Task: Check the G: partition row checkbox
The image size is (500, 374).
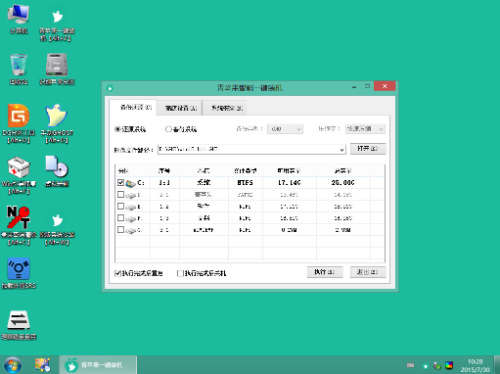Action: (121, 229)
